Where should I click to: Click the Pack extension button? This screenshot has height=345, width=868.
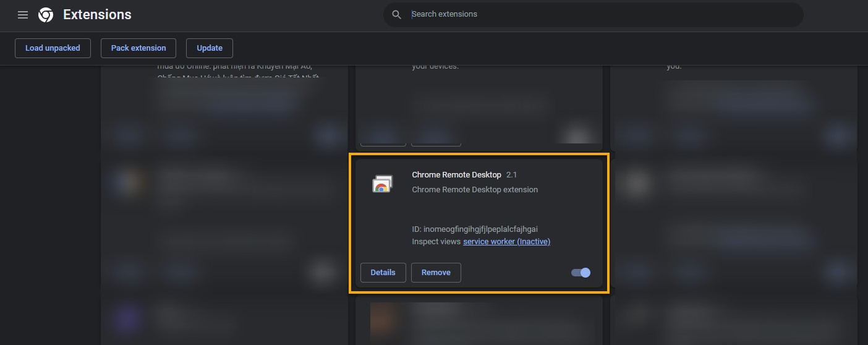[138, 48]
